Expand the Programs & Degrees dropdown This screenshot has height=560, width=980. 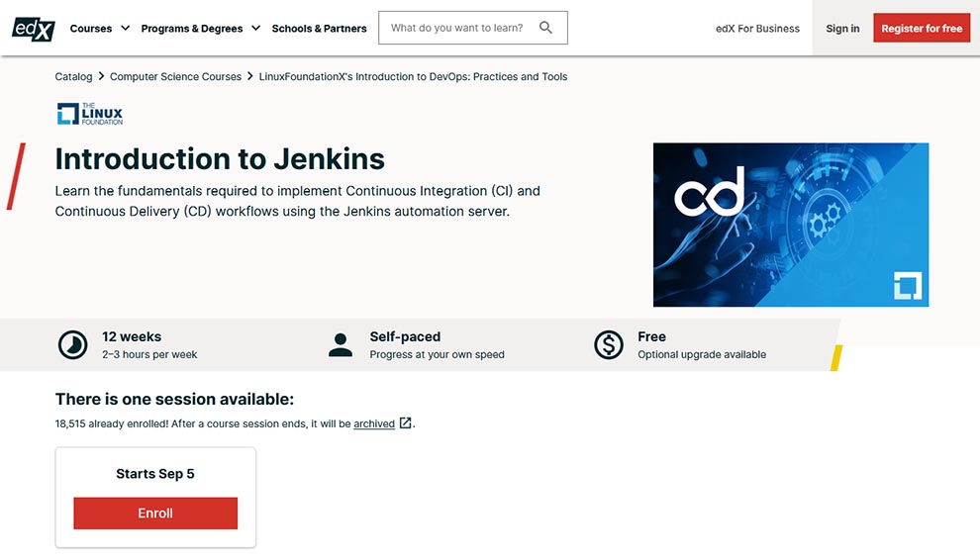pyautogui.click(x=200, y=28)
